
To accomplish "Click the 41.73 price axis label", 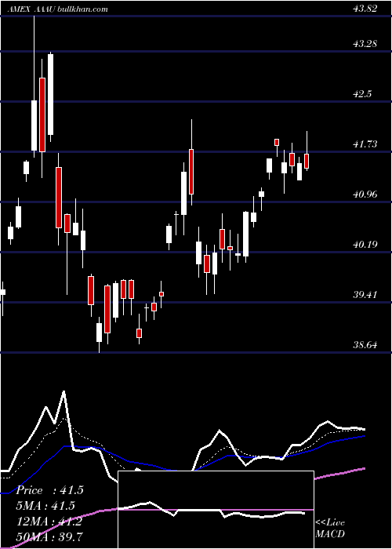I will [365, 144].
